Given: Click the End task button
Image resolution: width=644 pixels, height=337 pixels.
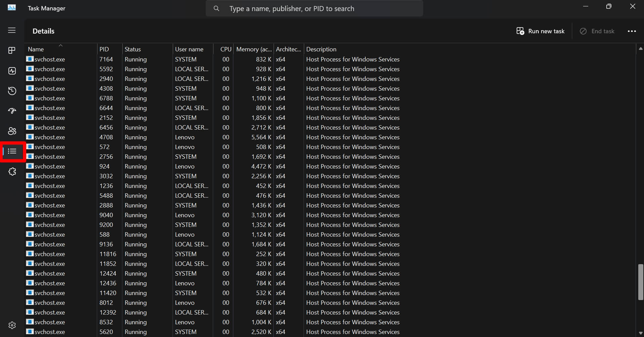Looking at the screenshot, I should pos(597,31).
